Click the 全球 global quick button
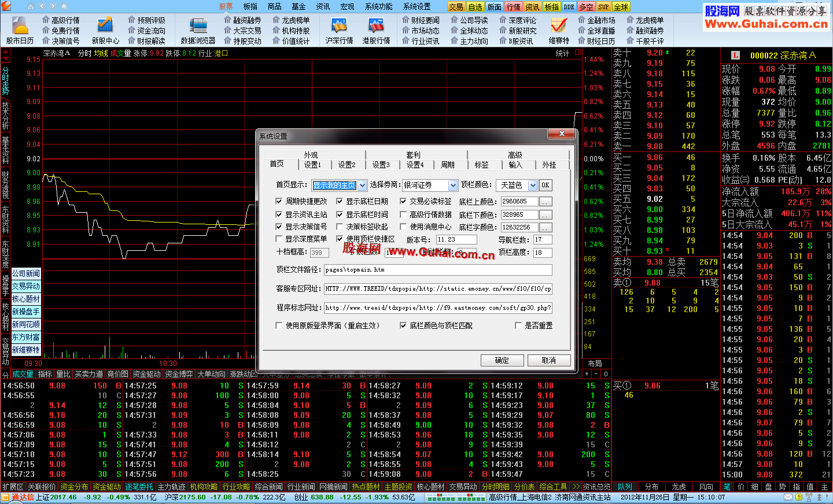Screen dimensions: 833x504 [621, 7]
